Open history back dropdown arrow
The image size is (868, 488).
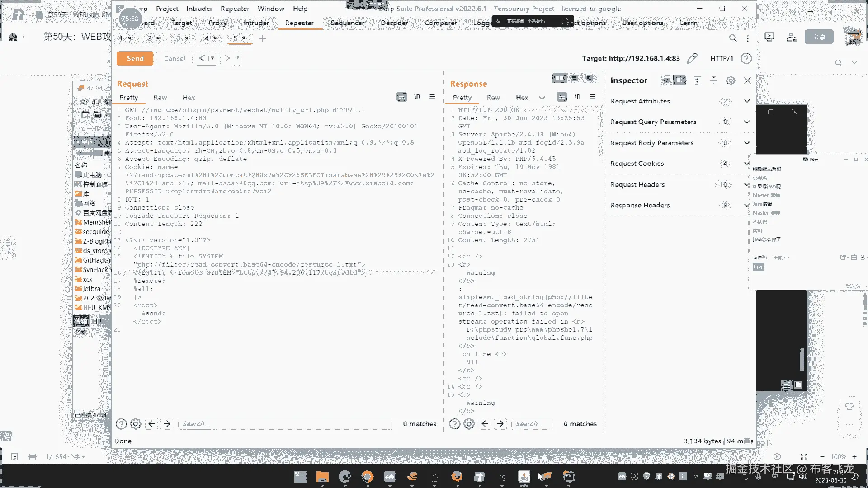pyautogui.click(x=212, y=58)
